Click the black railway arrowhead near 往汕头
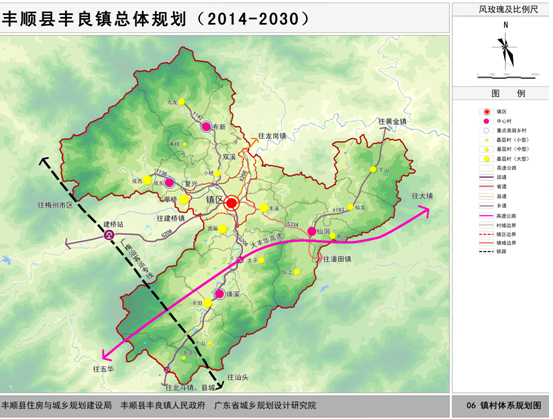The height and width of the screenshot is (419, 553). pyautogui.click(x=220, y=385)
